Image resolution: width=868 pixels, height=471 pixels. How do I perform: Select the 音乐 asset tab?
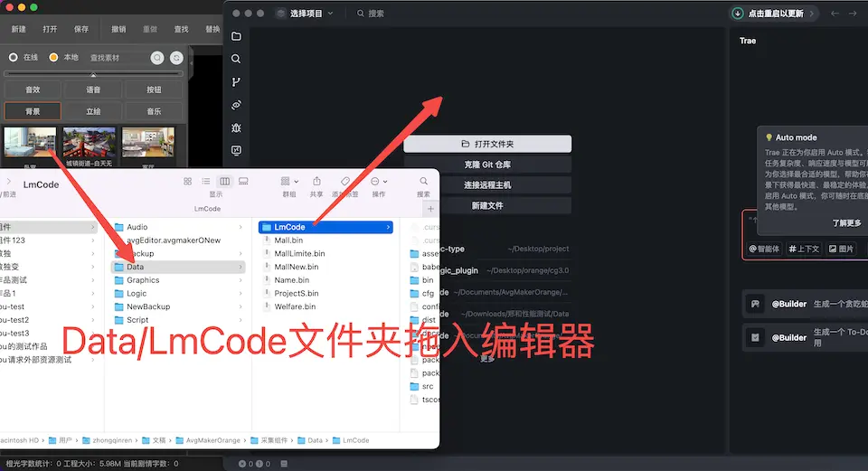point(154,111)
